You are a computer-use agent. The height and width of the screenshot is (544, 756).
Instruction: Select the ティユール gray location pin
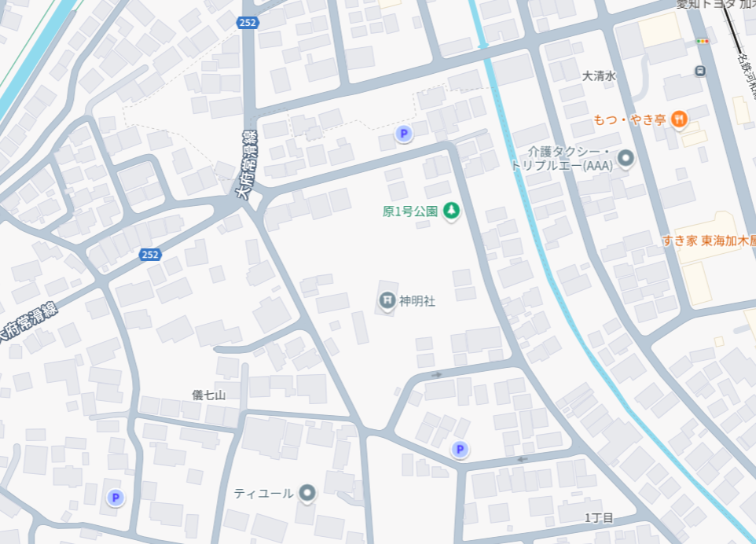pos(307,493)
